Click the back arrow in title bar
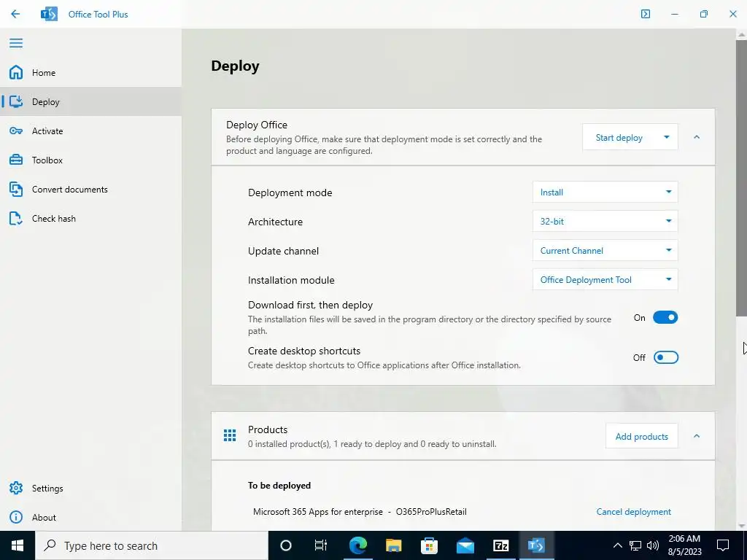Viewport: 747px width, 560px height. pyautogui.click(x=15, y=14)
